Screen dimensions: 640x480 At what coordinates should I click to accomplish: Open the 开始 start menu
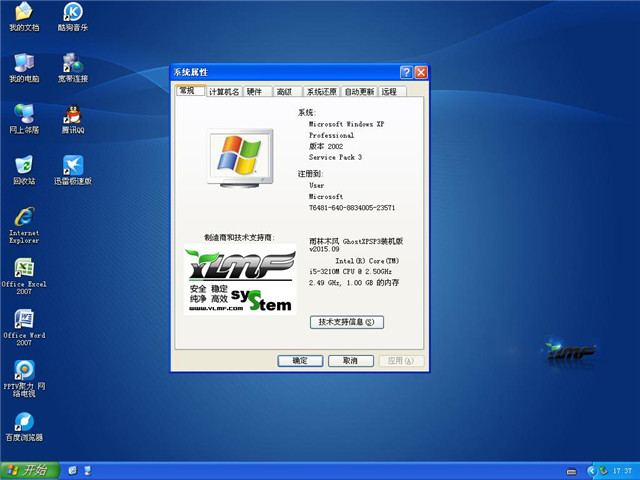click(30, 471)
